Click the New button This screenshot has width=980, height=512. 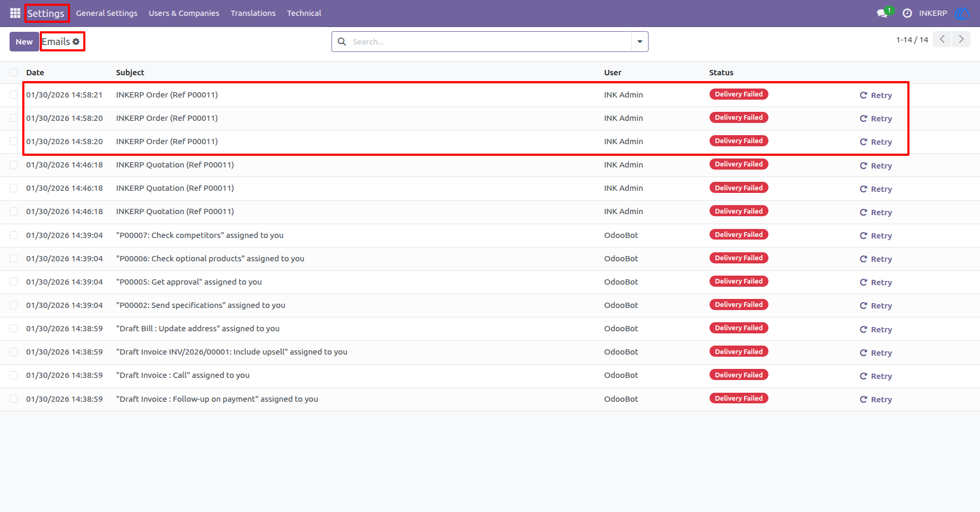pos(24,42)
